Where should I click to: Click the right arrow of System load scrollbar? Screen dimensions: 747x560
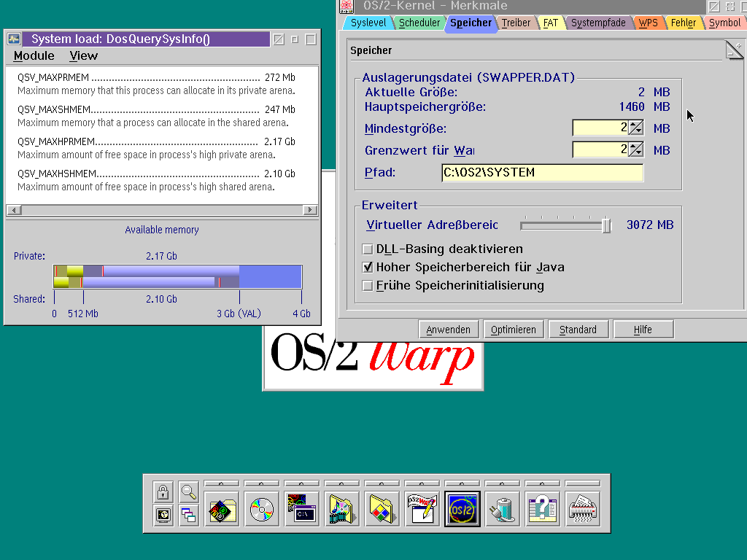310,210
